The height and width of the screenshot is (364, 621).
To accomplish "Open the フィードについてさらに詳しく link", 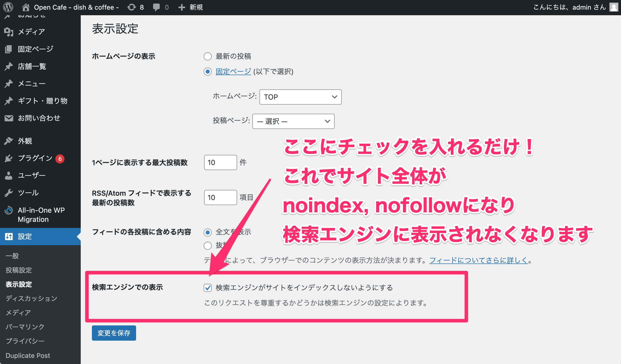I will 479,260.
